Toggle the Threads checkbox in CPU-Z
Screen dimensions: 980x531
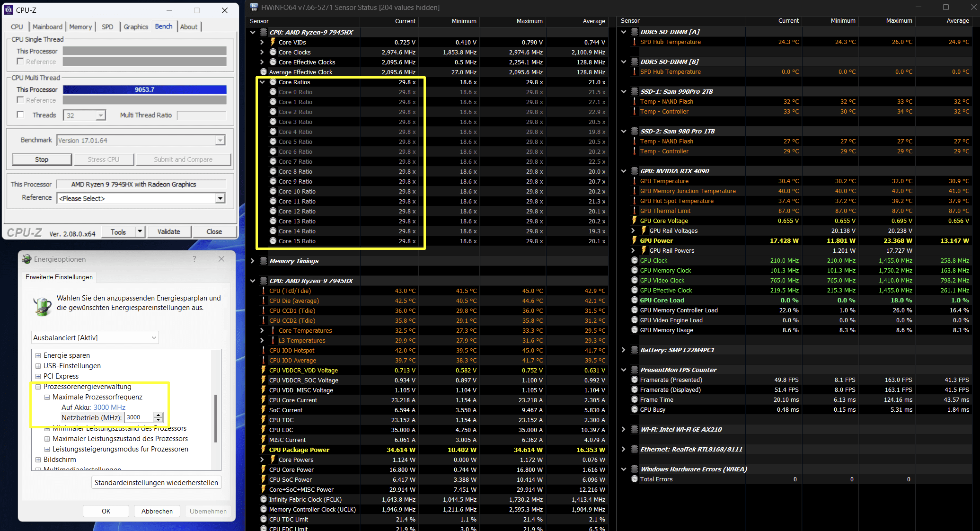tap(20, 115)
